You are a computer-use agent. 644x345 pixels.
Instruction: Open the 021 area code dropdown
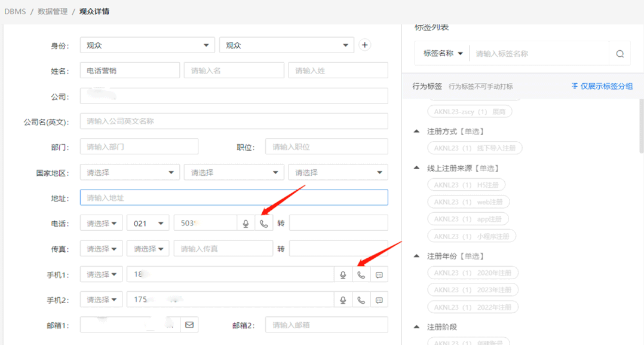pyautogui.click(x=148, y=224)
